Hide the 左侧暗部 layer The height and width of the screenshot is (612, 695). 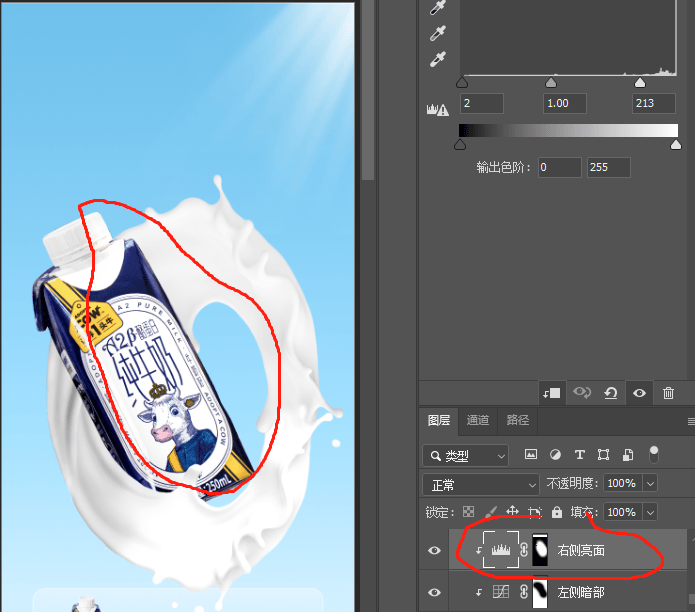pos(434,592)
